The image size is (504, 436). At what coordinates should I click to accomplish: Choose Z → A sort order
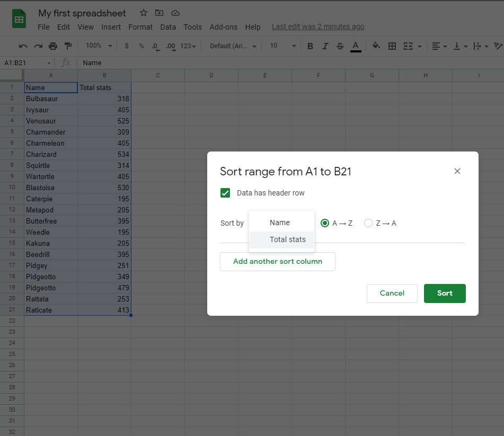pos(368,223)
